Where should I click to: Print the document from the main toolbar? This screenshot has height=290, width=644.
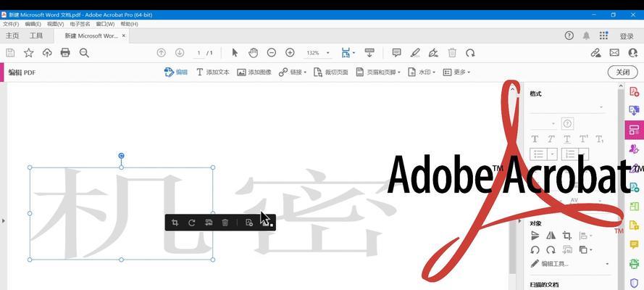[x=65, y=53]
